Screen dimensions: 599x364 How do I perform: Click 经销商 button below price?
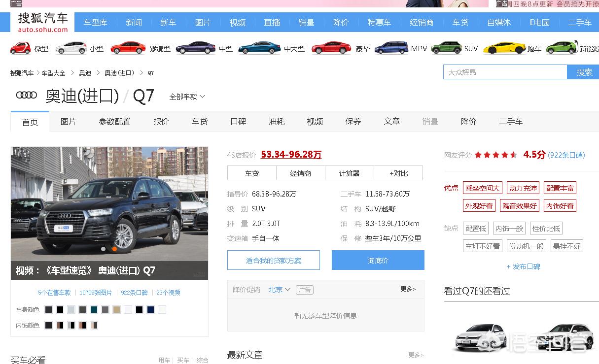(x=301, y=173)
